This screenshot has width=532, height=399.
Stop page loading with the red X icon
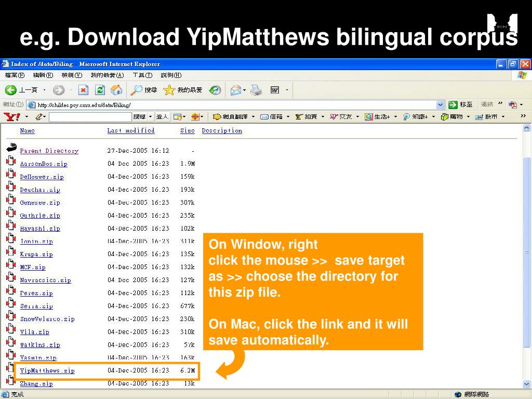pyautogui.click(x=83, y=90)
